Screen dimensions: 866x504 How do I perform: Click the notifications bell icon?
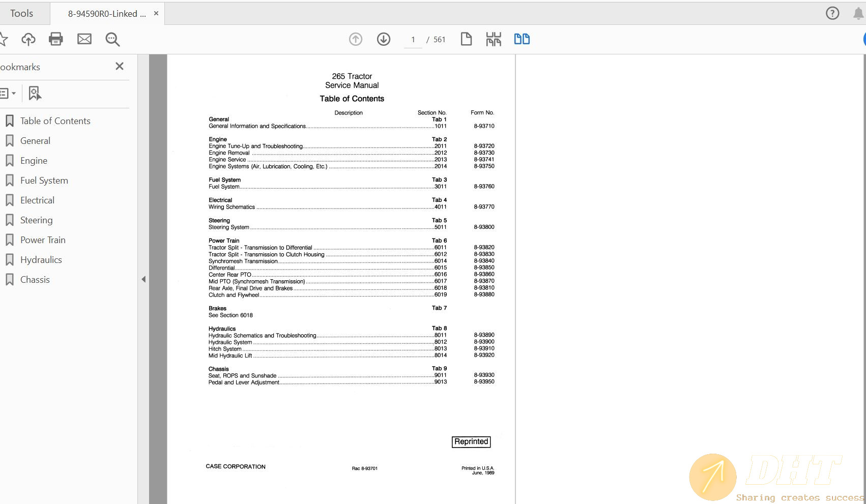click(858, 13)
